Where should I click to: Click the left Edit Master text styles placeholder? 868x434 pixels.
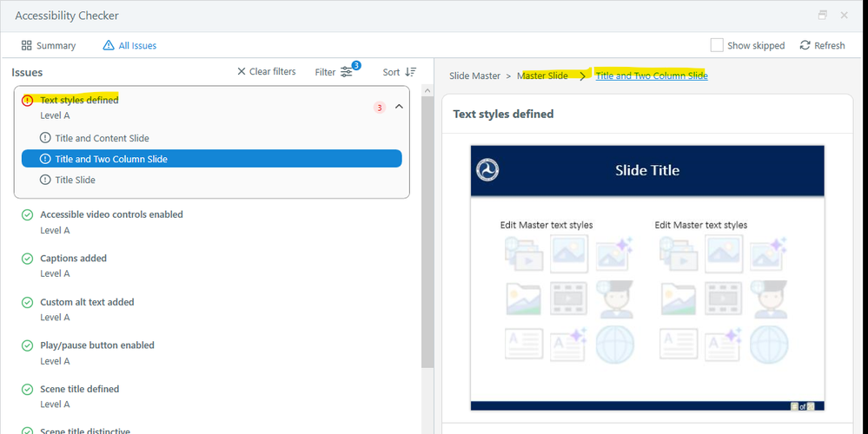[547, 225]
